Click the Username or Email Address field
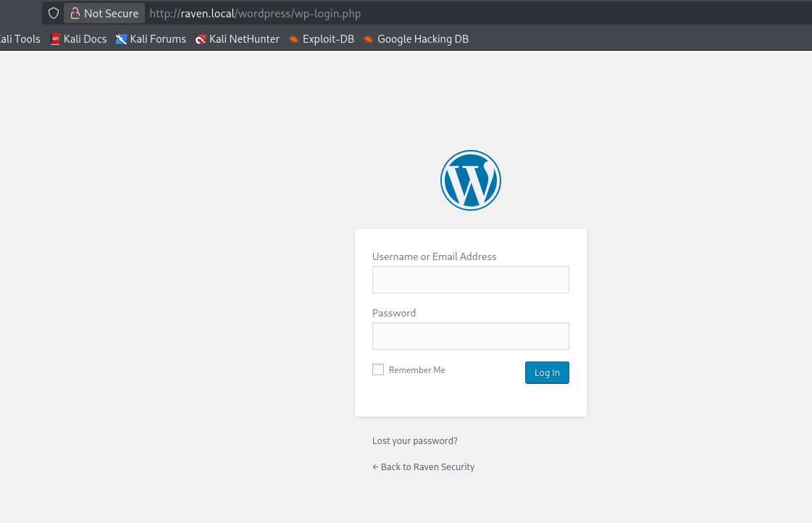This screenshot has height=523, width=812. [x=470, y=280]
